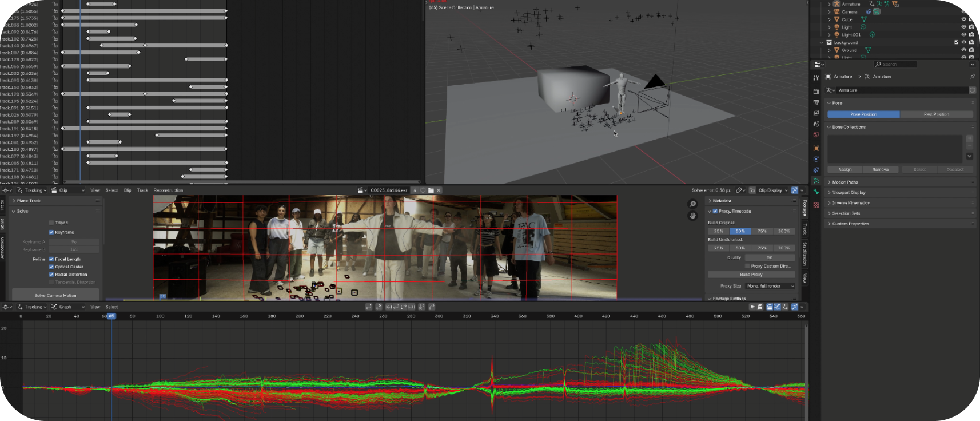Viewport: 980px width, 421px height.
Task: Expand the Viewport Display panel
Action: 900,192
